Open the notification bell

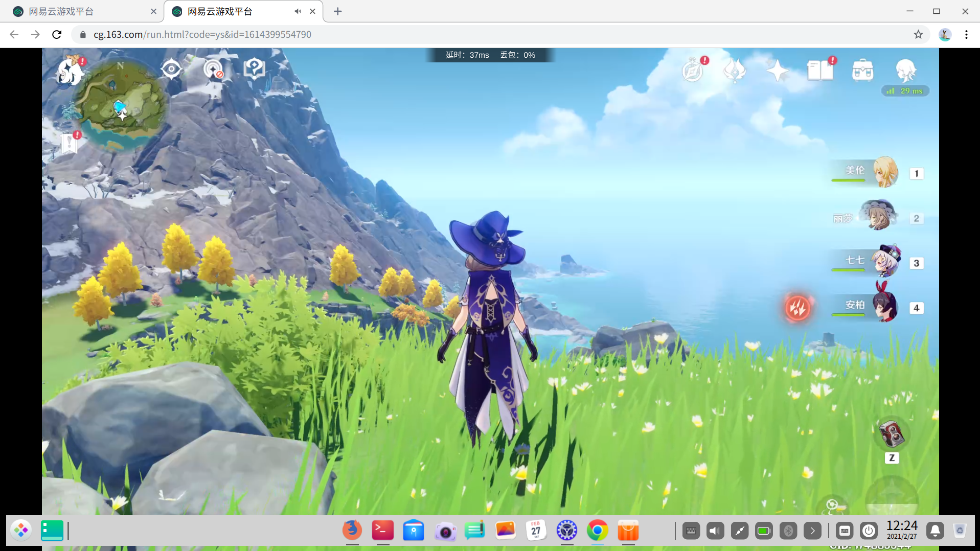936,531
